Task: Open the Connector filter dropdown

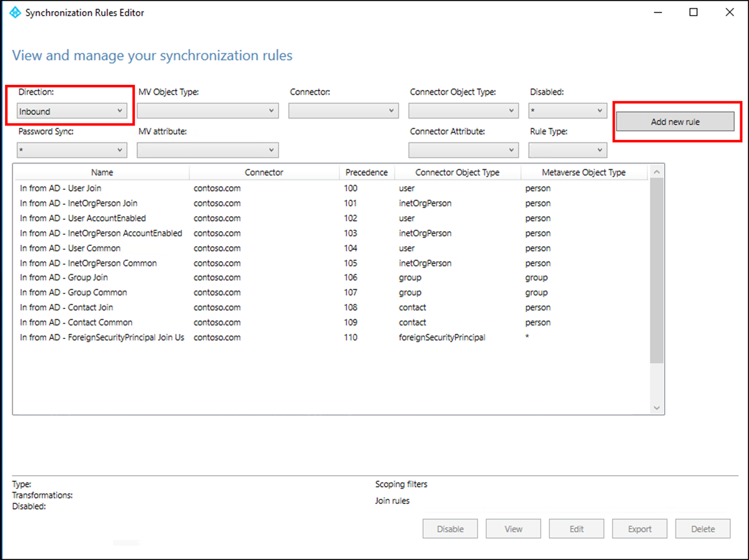Action: 343,111
